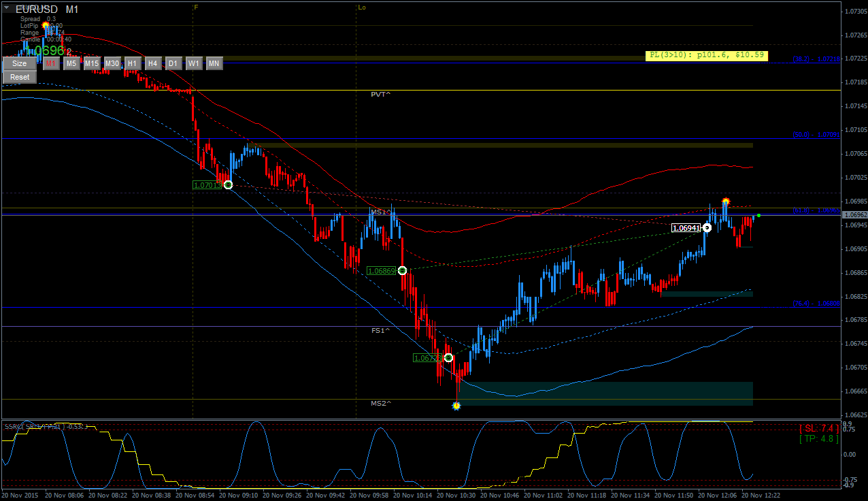The height and width of the screenshot is (501, 868).
Task: Click the current price tag 1.06962 on the price scale
Action: pos(855,215)
